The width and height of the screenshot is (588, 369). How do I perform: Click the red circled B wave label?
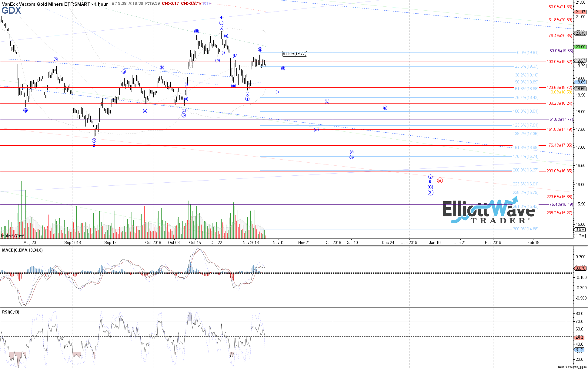coord(440,181)
